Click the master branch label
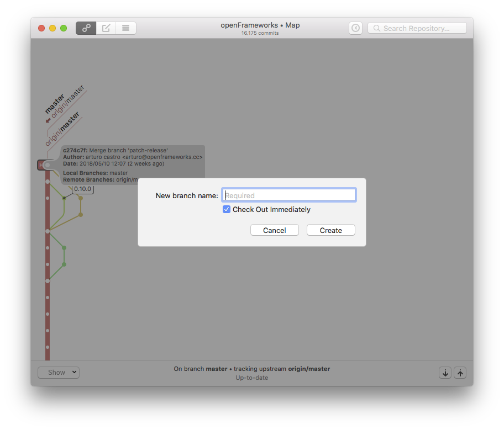 54,104
